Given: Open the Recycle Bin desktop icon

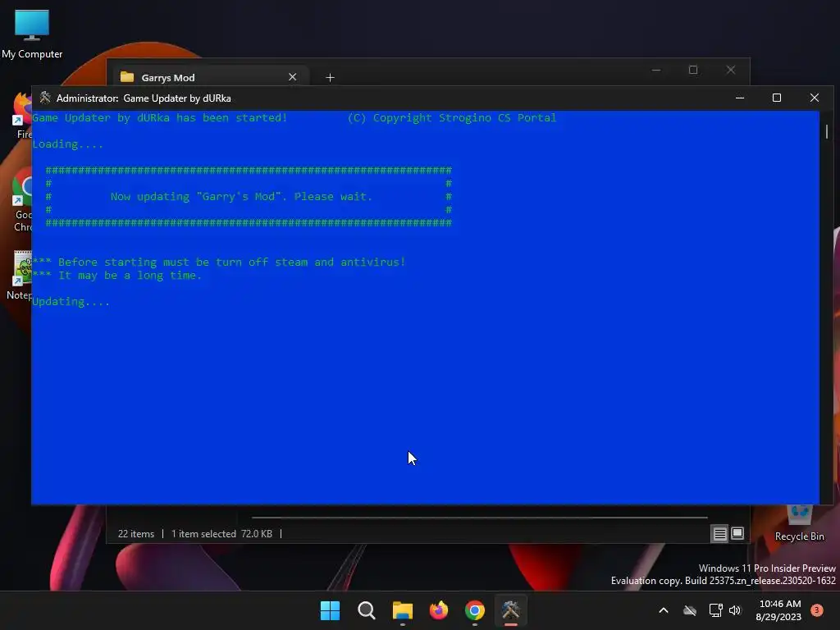Looking at the screenshot, I should pos(799,524).
